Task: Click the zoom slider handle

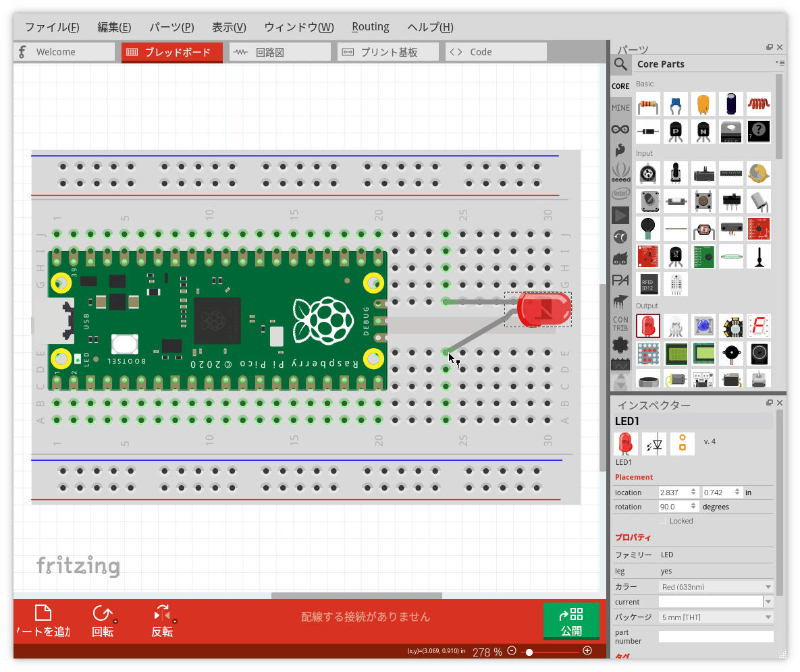Action: pyautogui.click(x=529, y=652)
